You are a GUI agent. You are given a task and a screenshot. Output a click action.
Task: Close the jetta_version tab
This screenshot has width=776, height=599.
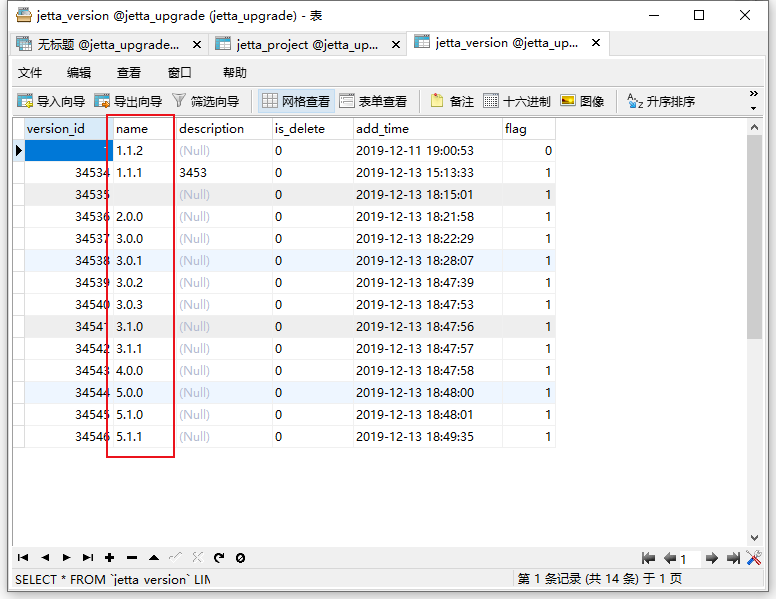point(596,43)
